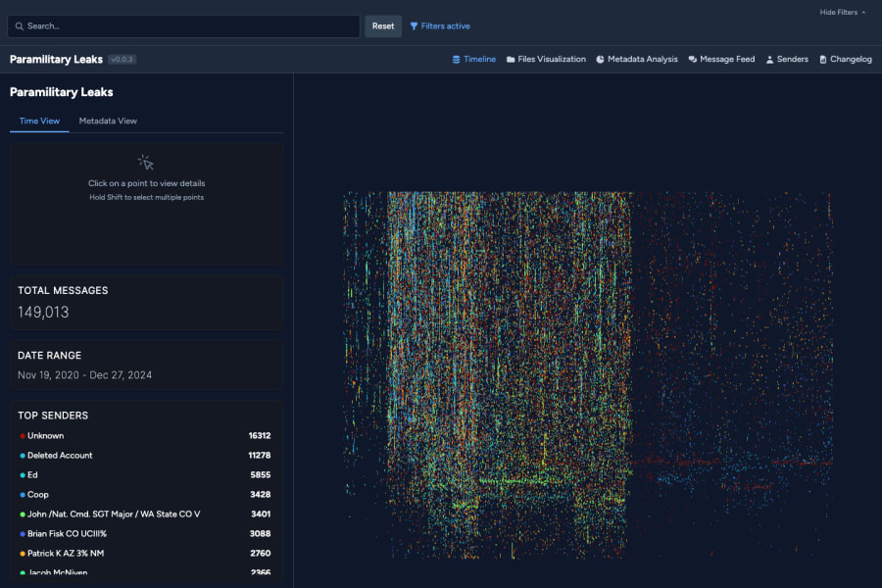Open the Timeline navigation item
This screenshot has height=588, width=882.
click(x=474, y=59)
